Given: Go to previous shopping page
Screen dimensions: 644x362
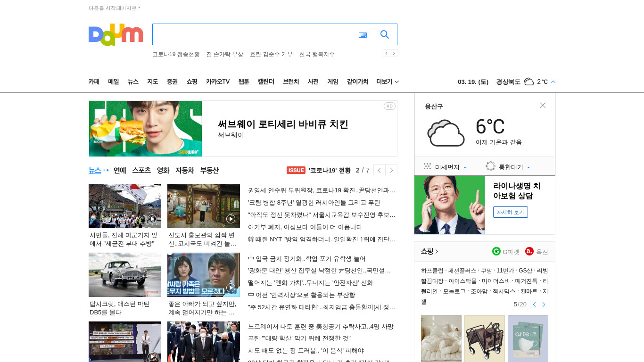Looking at the screenshot, I should [x=534, y=304].
